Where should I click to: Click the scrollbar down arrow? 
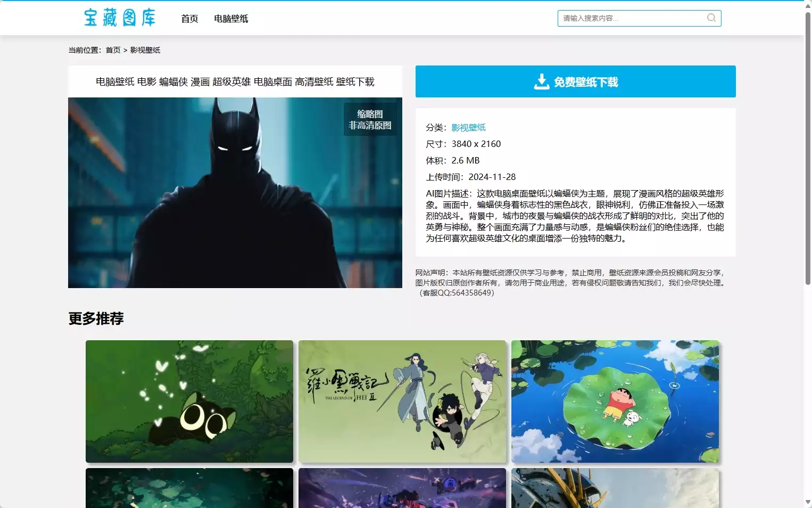(x=808, y=502)
